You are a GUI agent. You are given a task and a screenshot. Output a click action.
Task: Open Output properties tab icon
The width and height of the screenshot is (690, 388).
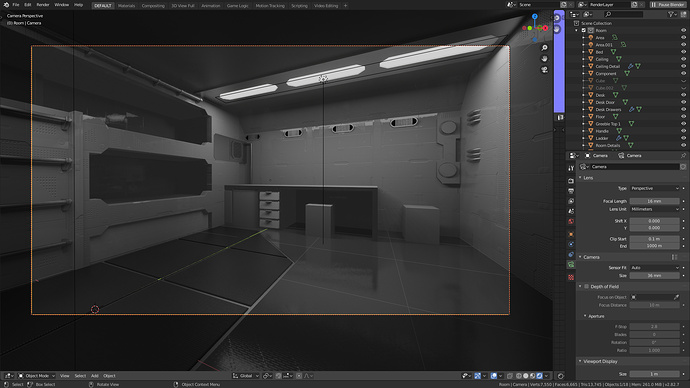(x=571, y=191)
